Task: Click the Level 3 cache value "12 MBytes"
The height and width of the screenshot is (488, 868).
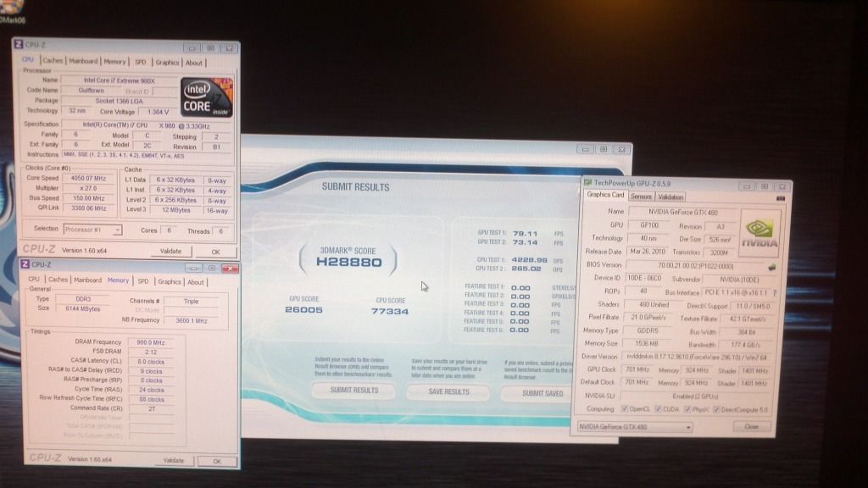Action: point(175,210)
